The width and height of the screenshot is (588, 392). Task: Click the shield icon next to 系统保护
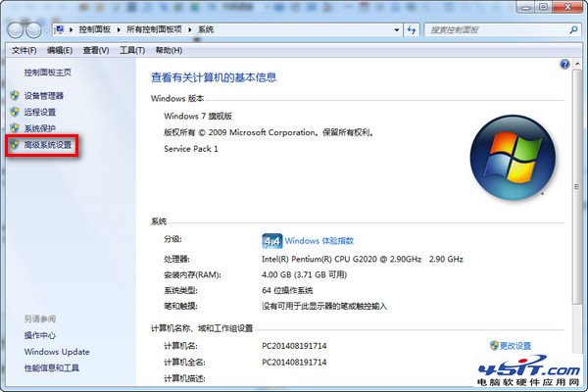pyautogui.click(x=15, y=128)
